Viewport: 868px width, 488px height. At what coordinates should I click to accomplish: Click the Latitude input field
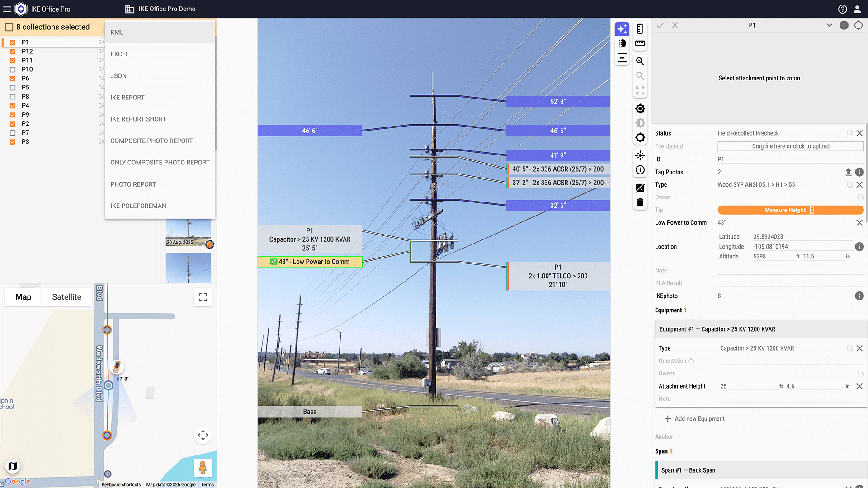(802, 237)
